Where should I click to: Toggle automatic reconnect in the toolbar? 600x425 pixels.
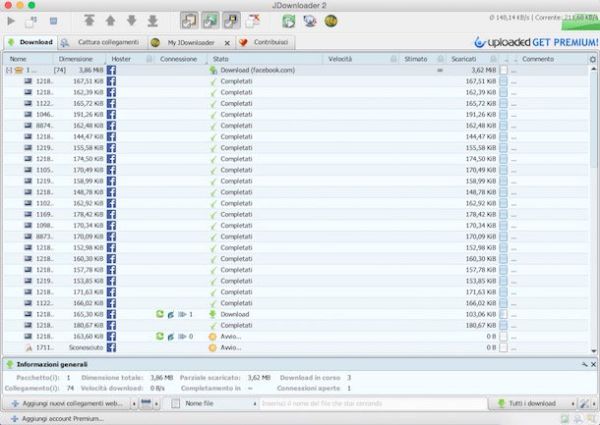pyautogui.click(x=208, y=20)
